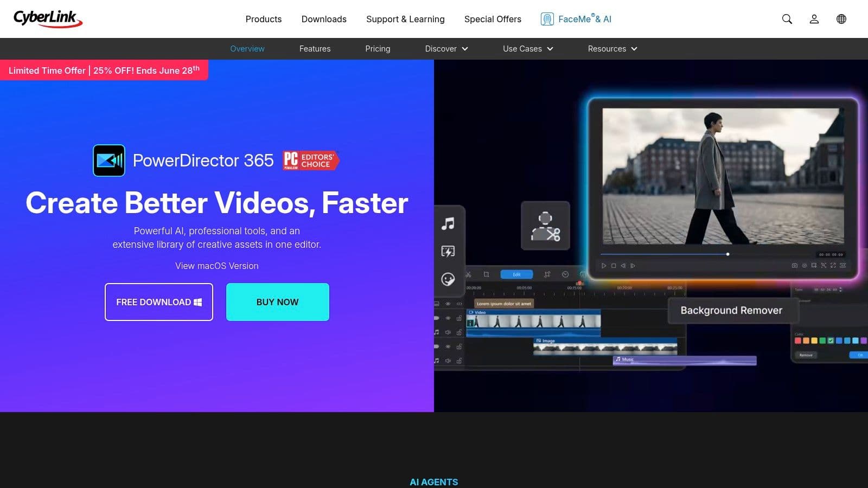Pick the yellow color swatch
The height and width of the screenshot is (488, 868).
coord(814,341)
